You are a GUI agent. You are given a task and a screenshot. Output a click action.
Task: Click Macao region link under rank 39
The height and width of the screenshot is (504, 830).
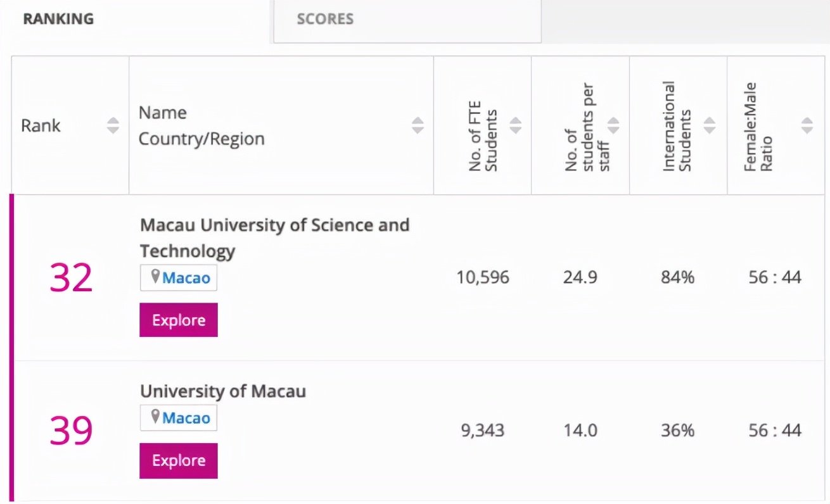tap(186, 418)
